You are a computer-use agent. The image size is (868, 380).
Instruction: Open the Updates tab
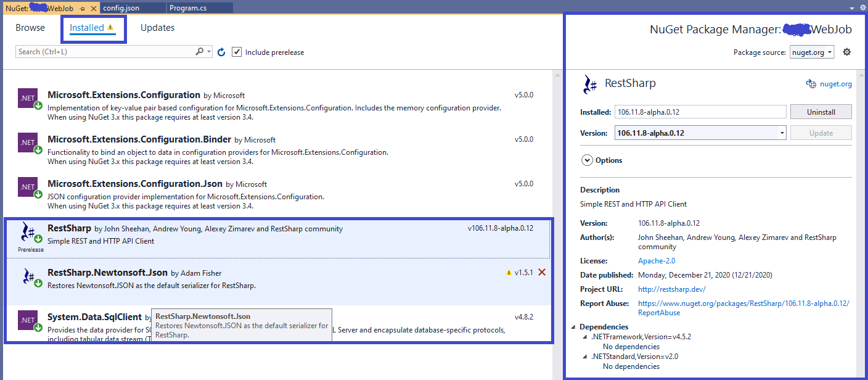click(157, 28)
